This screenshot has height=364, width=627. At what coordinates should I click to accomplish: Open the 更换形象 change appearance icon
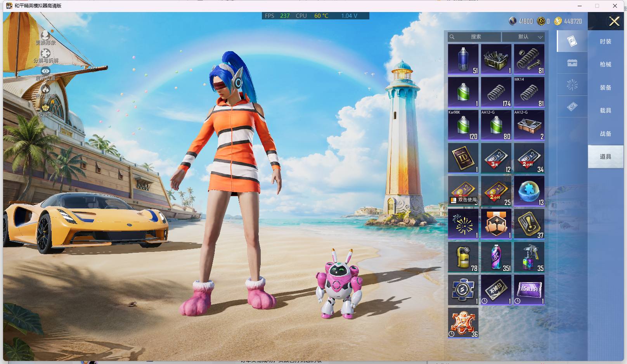(45, 36)
